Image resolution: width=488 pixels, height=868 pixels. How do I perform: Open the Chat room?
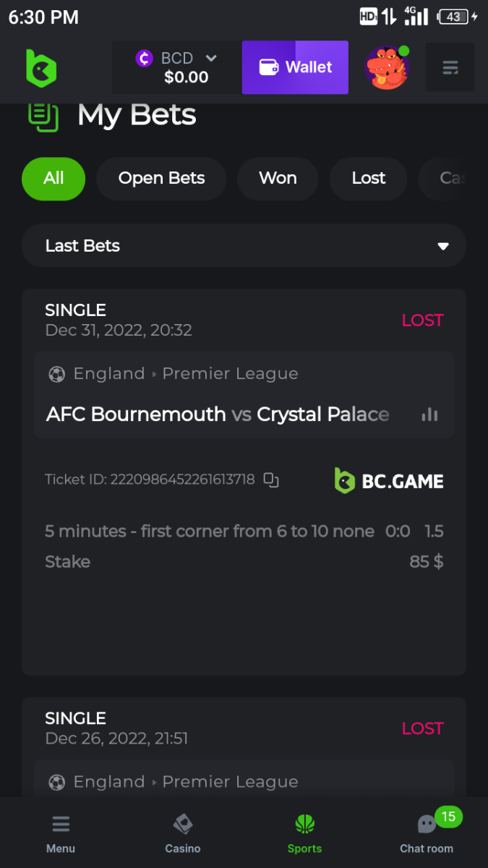[x=427, y=833]
